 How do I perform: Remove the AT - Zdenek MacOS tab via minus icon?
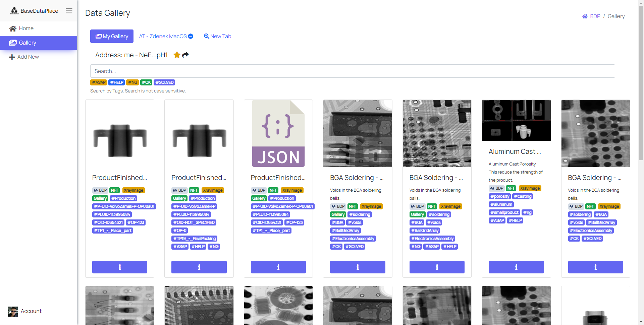coord(191,36)
